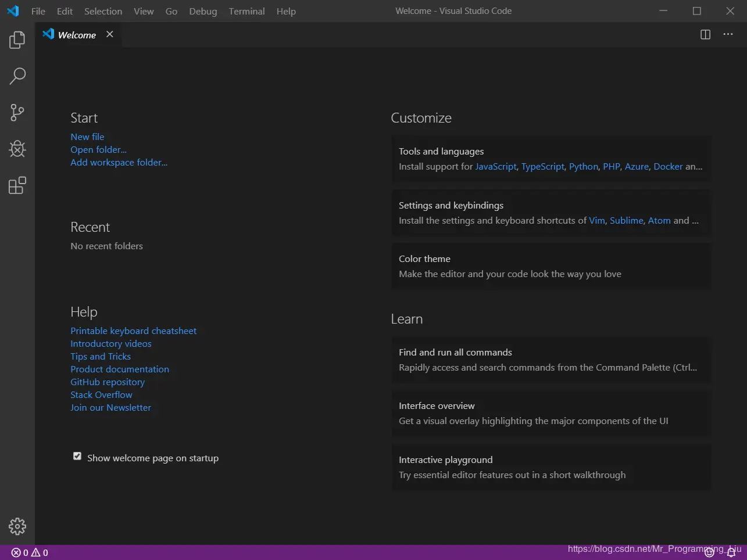Click the errors count in status bar

[20, 552]
